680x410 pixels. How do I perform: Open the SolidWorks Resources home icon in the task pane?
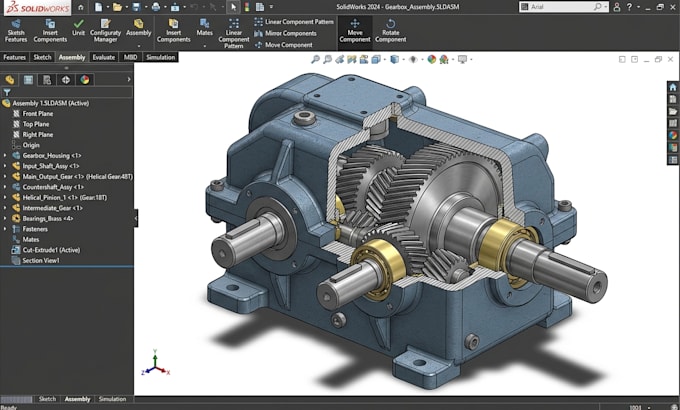(673, 87)
